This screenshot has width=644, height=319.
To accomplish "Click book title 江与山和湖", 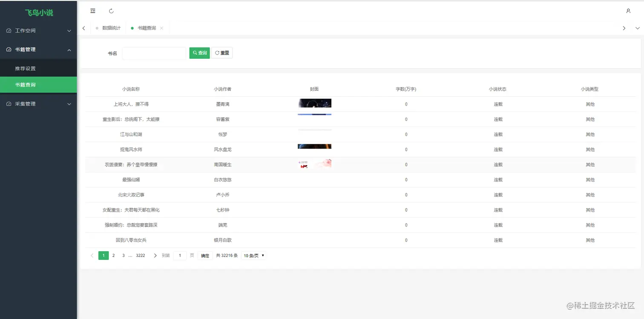I will (131, 135).
